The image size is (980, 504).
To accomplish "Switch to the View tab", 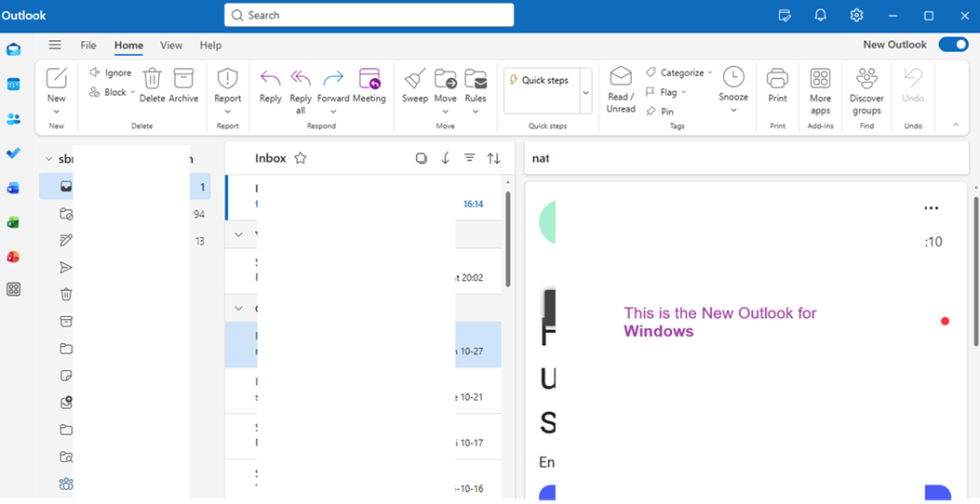I will tap(171, 45).
